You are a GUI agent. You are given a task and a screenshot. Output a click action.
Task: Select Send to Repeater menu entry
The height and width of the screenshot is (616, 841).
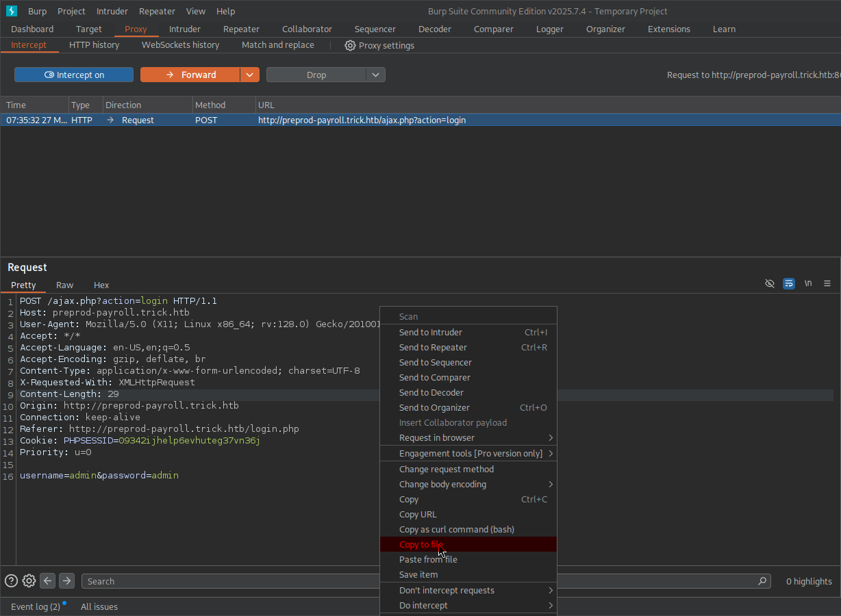pyautogui.click(x=433, y=347)
